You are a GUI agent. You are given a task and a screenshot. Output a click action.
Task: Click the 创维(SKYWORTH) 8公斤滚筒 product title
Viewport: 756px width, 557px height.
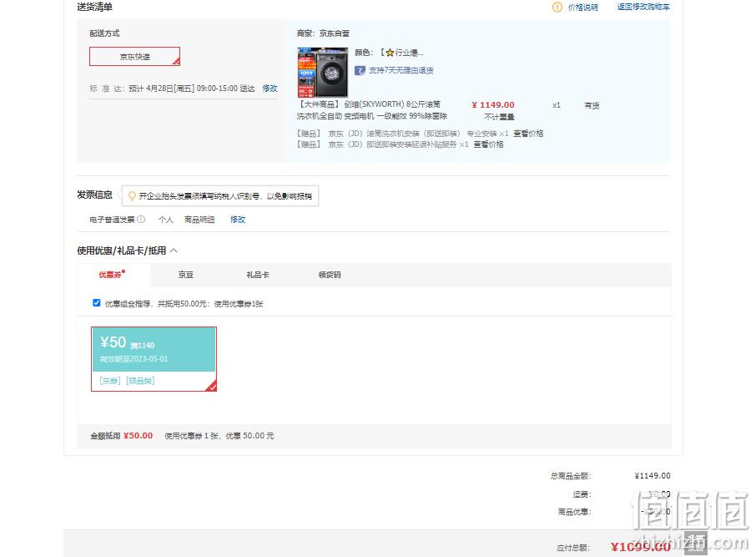click(x=371, y=110)
